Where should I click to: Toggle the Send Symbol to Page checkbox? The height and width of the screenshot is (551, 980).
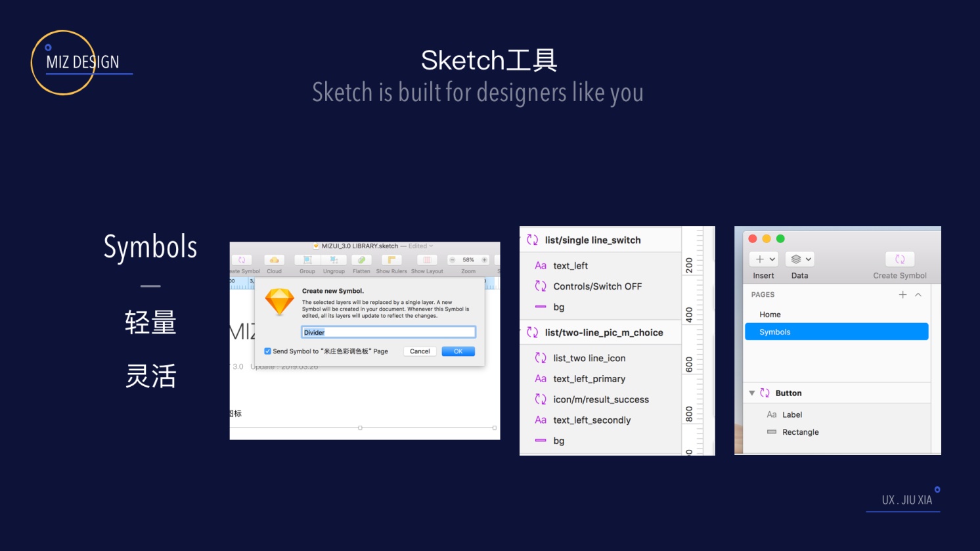click(267, 351)
